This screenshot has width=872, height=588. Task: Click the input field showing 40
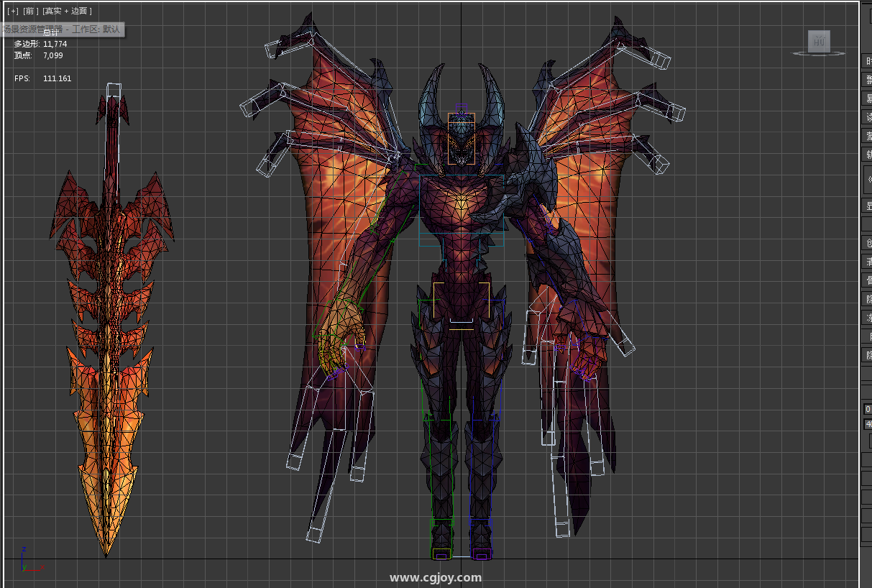[x=868, y=424]
